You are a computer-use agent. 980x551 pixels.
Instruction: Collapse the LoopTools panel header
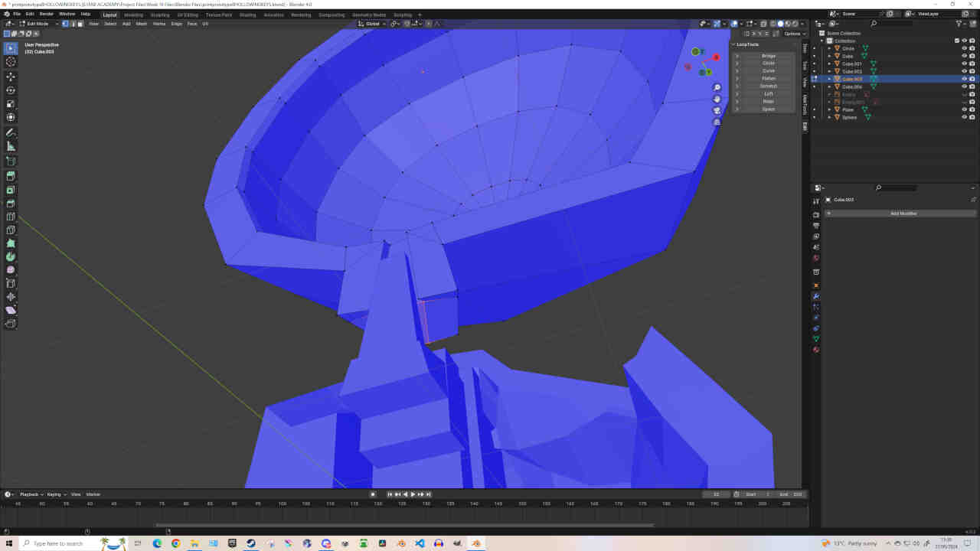pos(746,44)
